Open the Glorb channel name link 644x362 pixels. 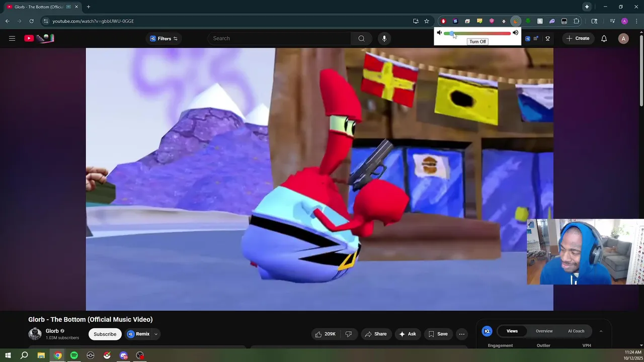pos(52,331)
